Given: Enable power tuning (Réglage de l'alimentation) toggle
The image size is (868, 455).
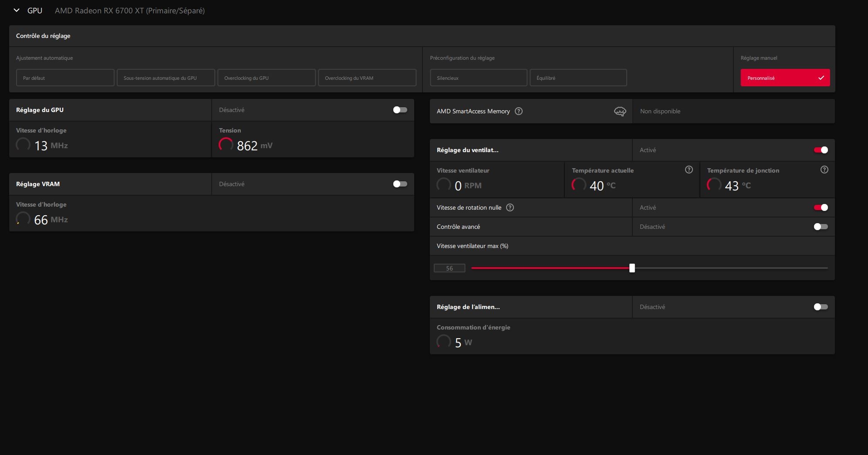Looking at the screenshot, I should click(x=821, y=307).
